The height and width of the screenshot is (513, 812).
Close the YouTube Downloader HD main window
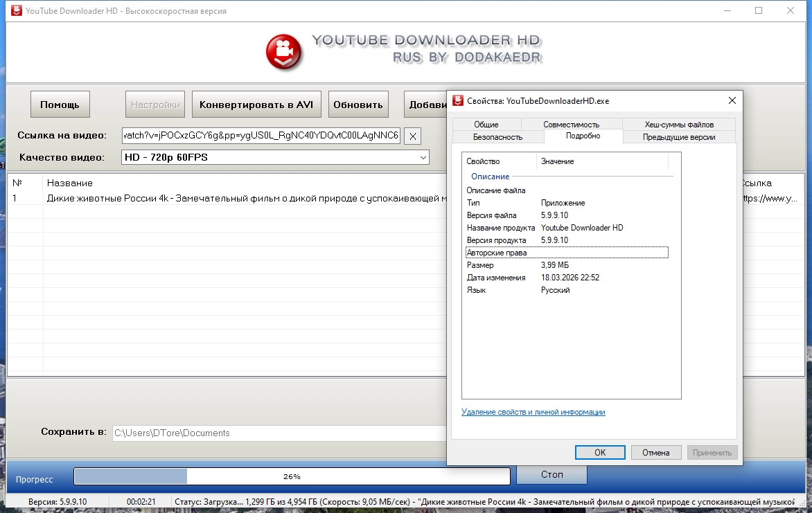tap(791, 10)
